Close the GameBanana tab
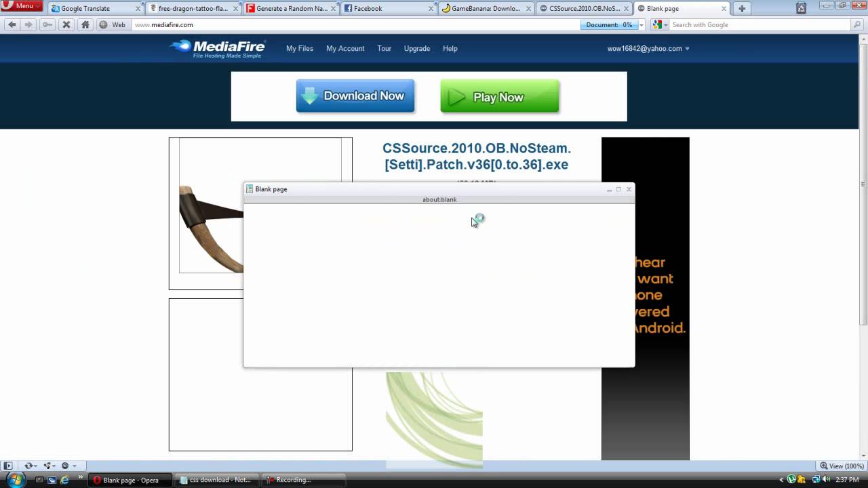This screenshot has height=488, width=868. (x=528, y=9)
